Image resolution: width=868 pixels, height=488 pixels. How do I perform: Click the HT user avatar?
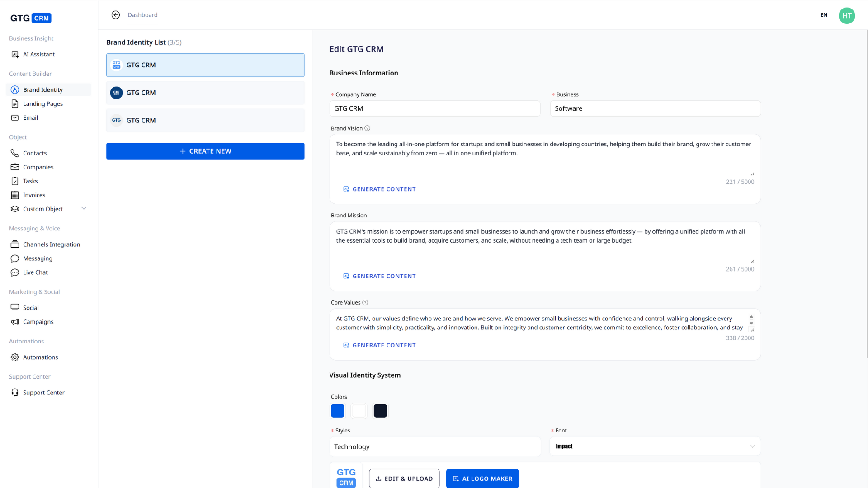(x=846, y=15)
